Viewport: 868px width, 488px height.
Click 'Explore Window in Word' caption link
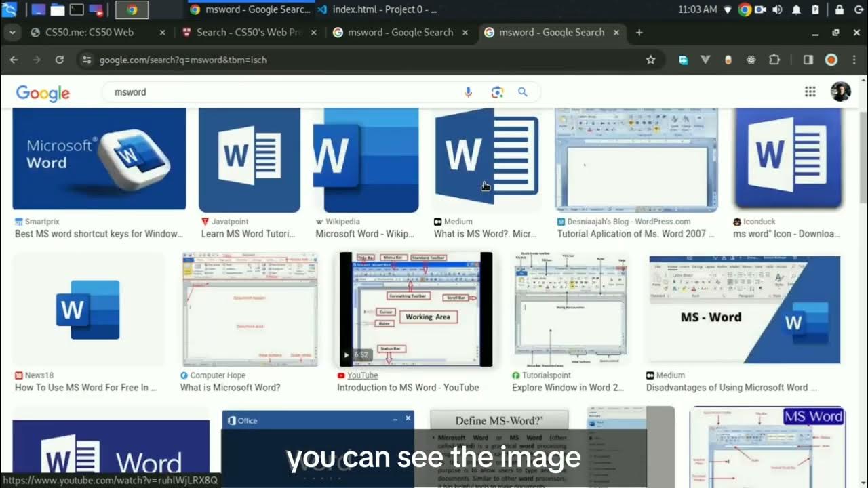(x=568, y=388)
